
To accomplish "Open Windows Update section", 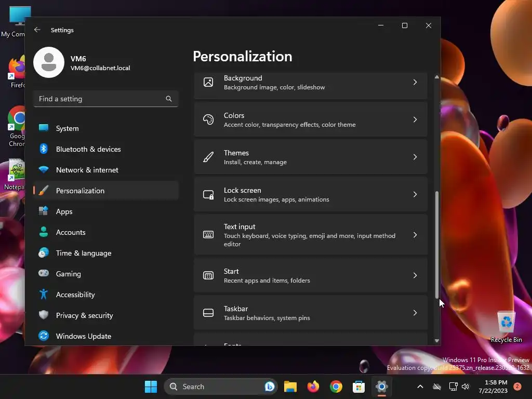I will click(x=106, y=336).
